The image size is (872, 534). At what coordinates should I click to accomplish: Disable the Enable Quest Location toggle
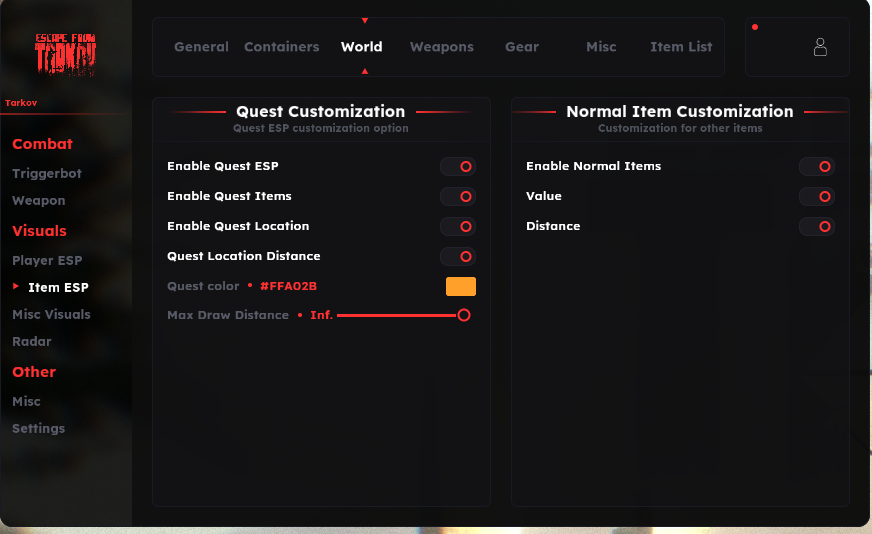point(458,227)
